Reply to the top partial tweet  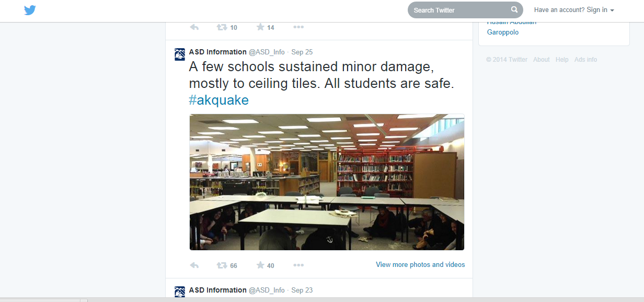(x=194, y=27)
